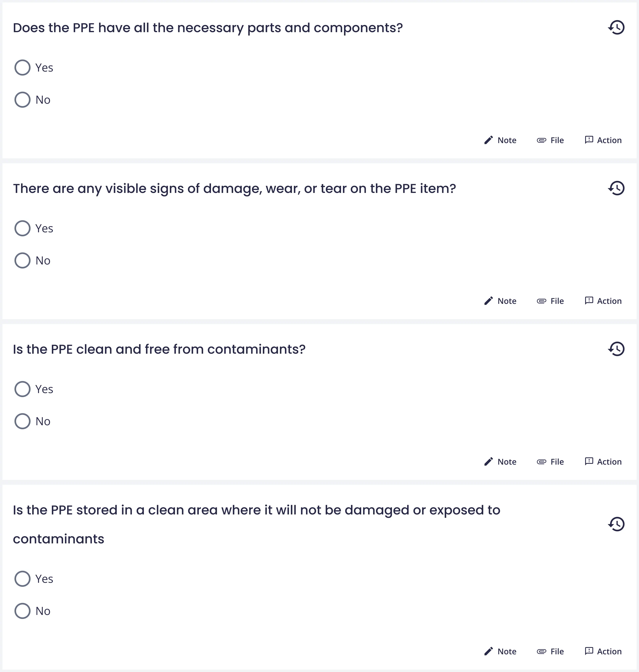The width and height of the screenshot is (639, 672).
Task: Attach a file to the PPE storage question
Action: pyautogui.click(x=550, y=652)
